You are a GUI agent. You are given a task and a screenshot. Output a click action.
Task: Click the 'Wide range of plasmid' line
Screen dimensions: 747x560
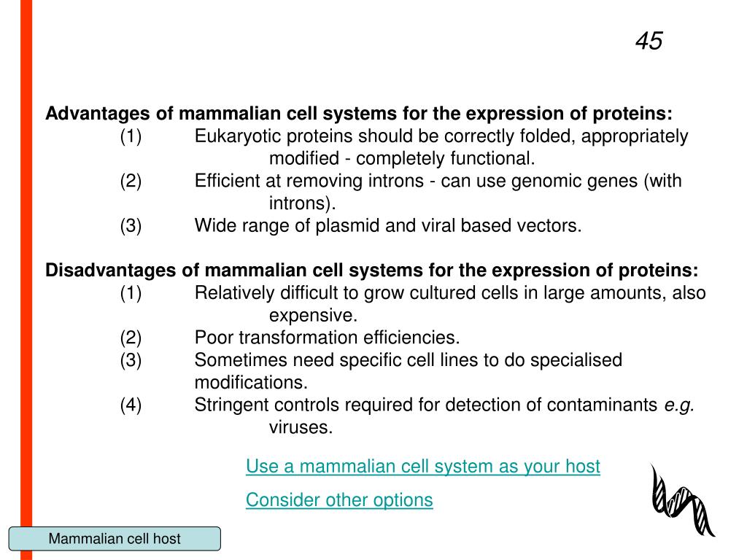[388, 226]
